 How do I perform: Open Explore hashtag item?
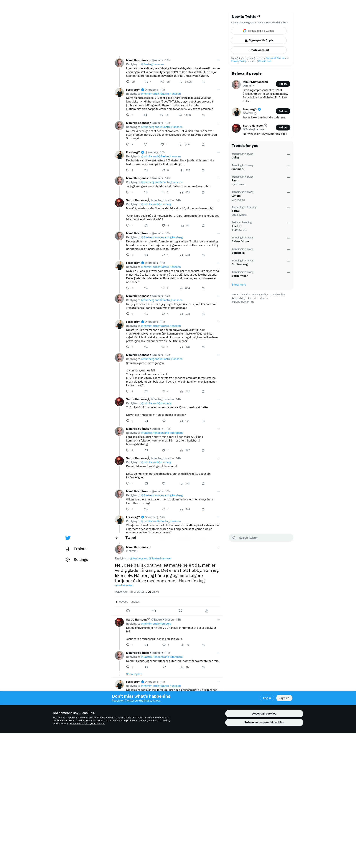pyautogui.click(x=76, y=549)
